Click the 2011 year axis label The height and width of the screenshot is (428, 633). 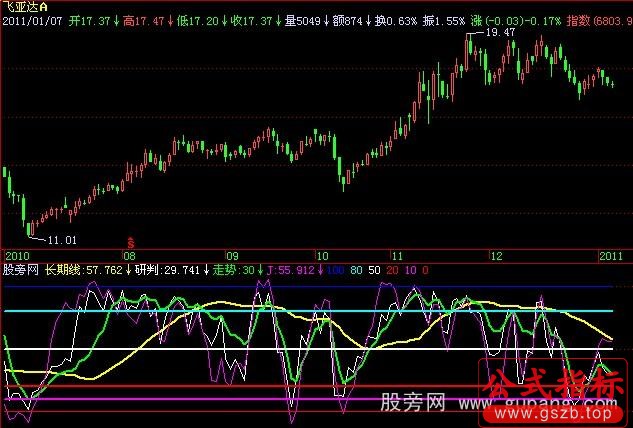(x=610, y=254)
